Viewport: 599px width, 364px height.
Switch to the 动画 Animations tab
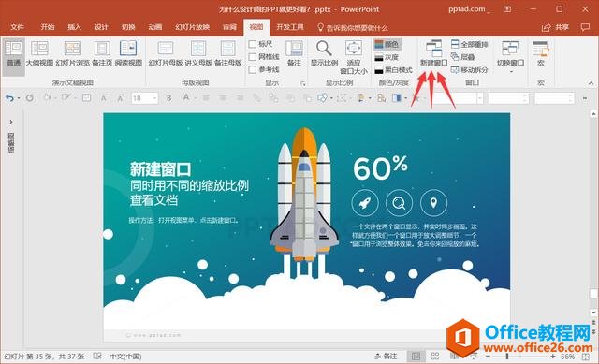(x=155, y=27)
